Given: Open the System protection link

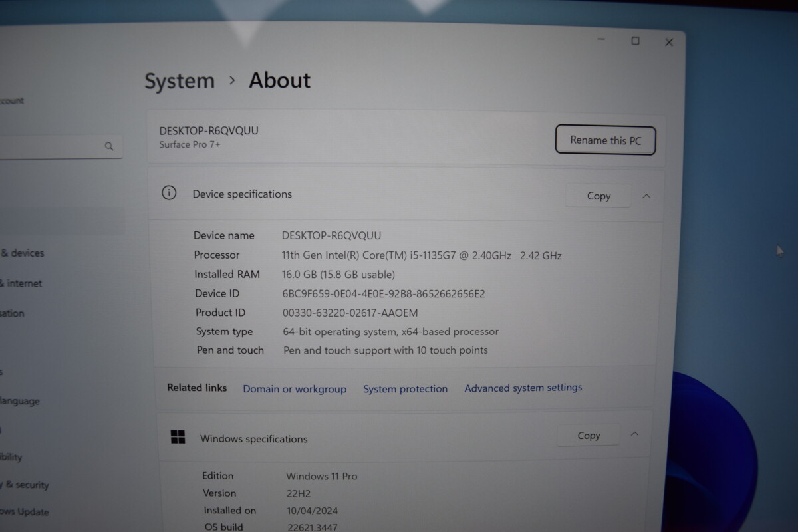Looking at the screenshot, I should tap(405, 389).
